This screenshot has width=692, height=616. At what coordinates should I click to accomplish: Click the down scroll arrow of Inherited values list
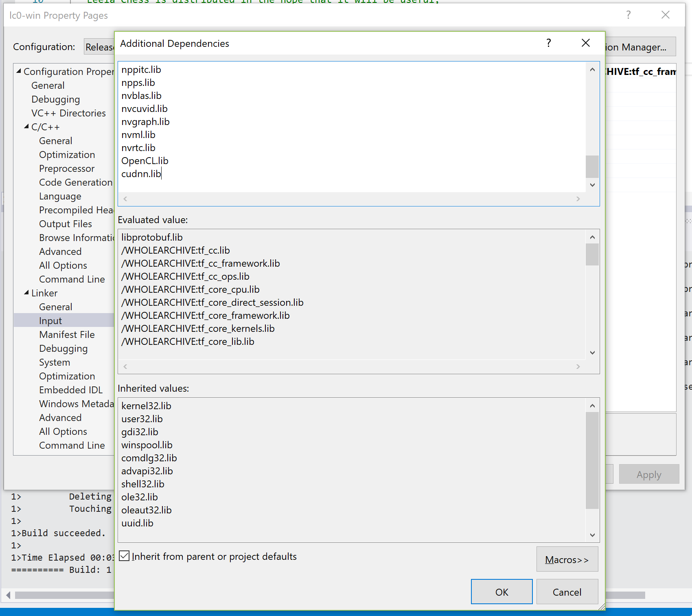(x=592, y=535)
